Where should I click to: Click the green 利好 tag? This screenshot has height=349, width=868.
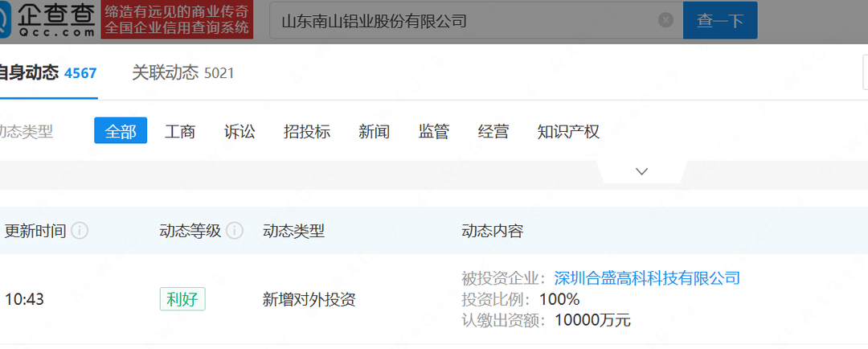click(x=182, y=299)
